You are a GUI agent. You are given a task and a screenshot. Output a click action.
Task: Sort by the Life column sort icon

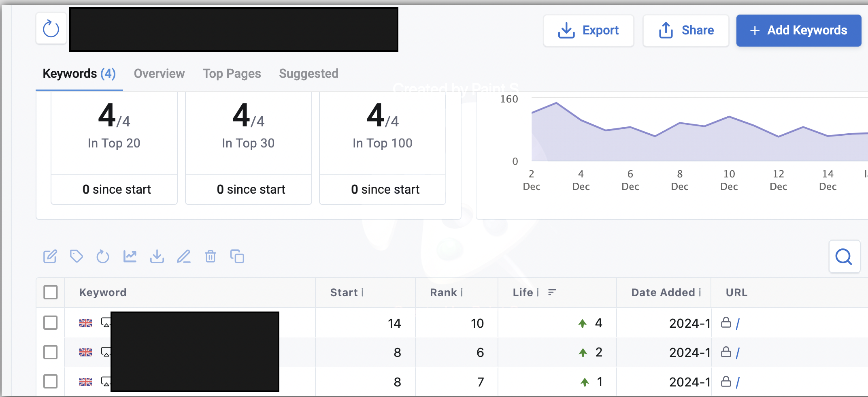pos(552,292)
